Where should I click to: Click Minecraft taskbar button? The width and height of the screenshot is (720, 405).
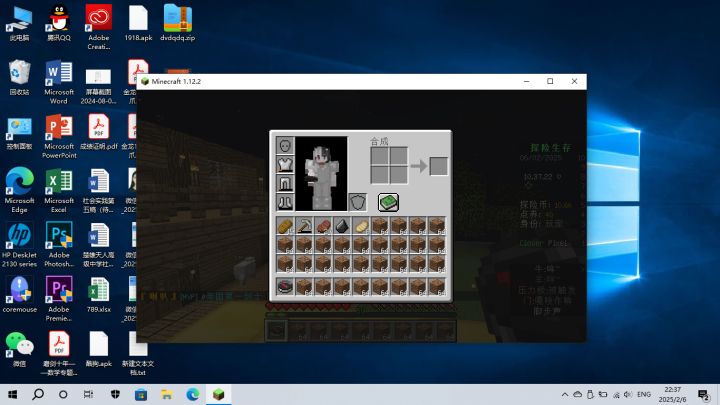tap(219, 394)
